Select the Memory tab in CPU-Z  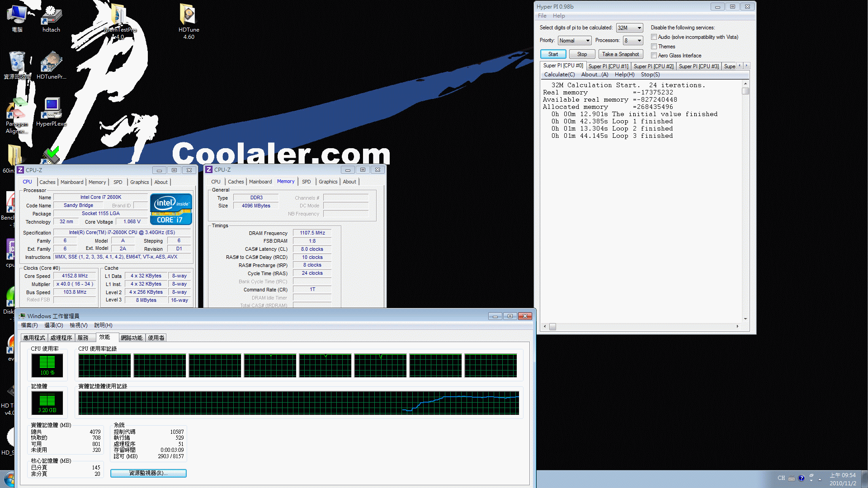point(286,182)
